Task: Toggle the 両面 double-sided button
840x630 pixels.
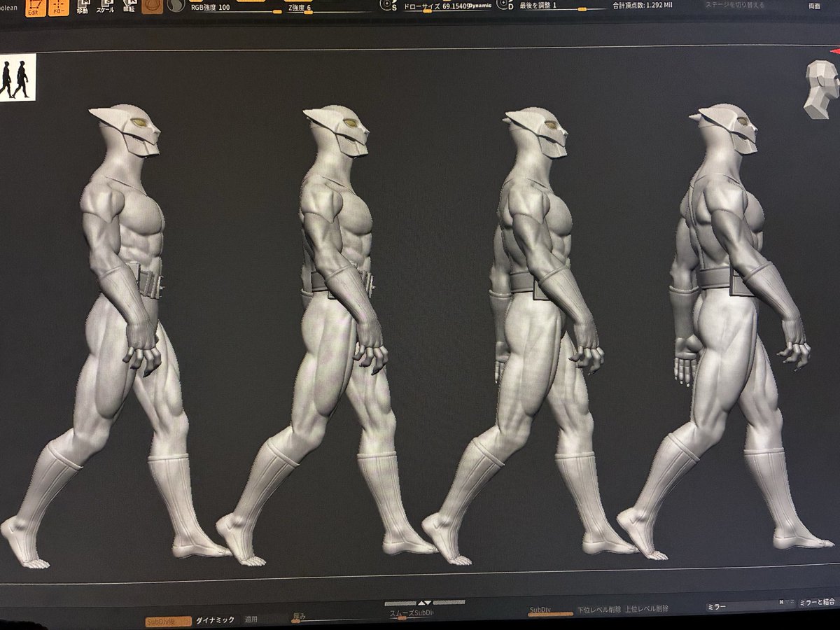Action: (814, 6)
